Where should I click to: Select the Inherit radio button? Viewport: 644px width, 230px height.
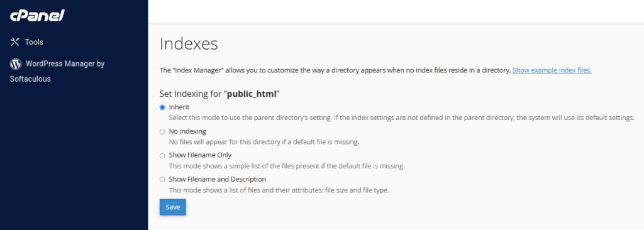(162, 107)
